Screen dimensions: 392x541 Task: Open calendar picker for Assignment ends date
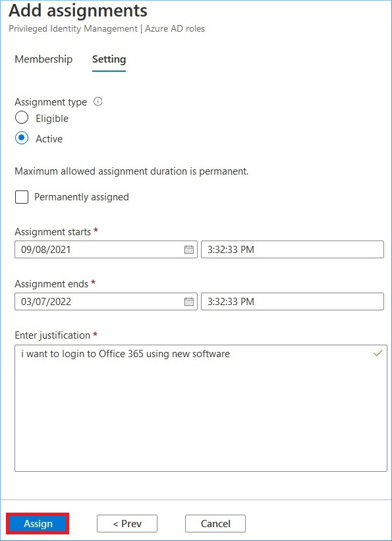(189, 302)
